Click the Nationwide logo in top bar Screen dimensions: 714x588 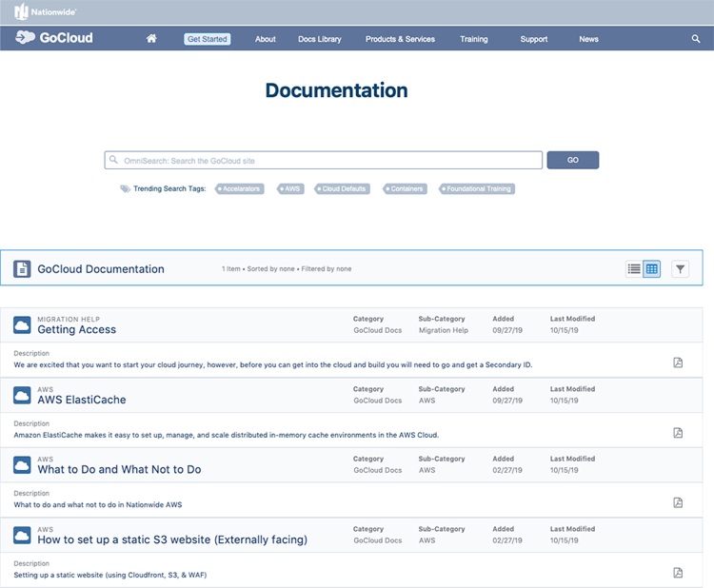pos(45,11)
